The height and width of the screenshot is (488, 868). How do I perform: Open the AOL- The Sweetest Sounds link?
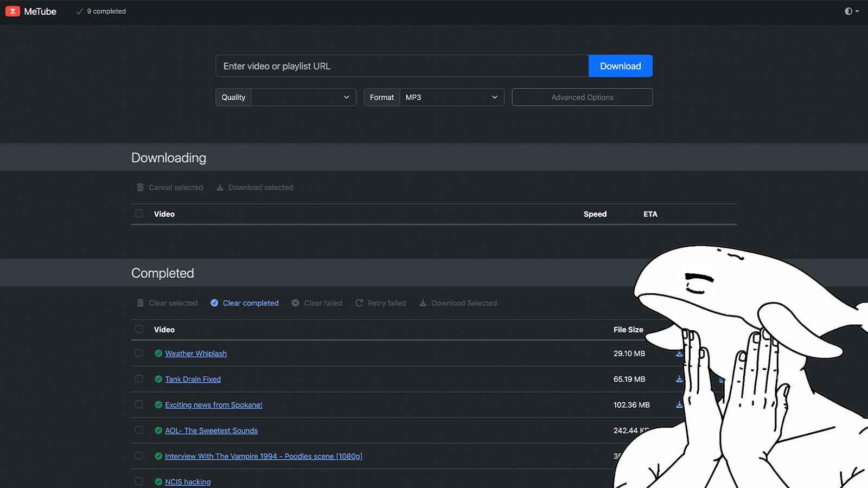tap(211, 431)
